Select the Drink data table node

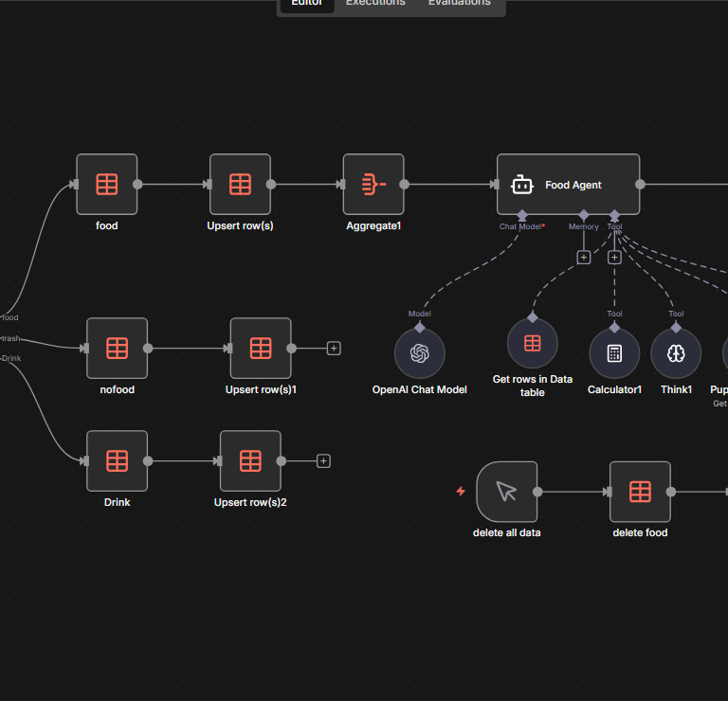(118, 461)
